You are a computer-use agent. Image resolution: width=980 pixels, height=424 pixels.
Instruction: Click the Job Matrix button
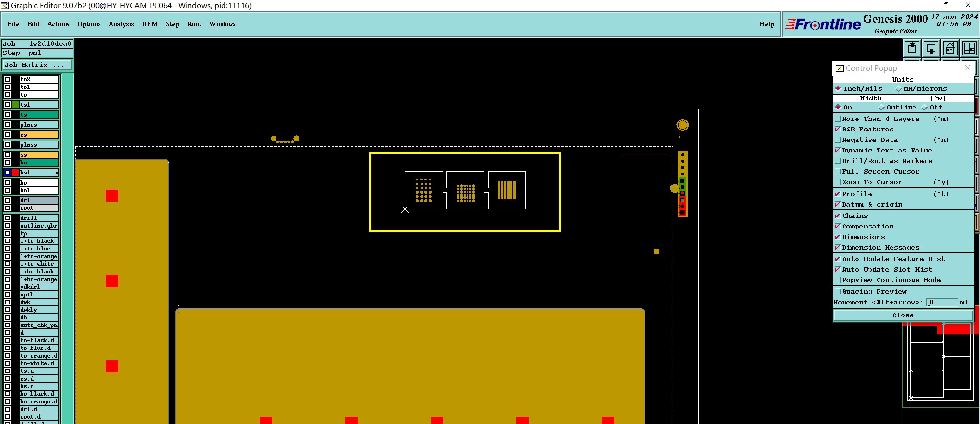click(x=37, y=65)
